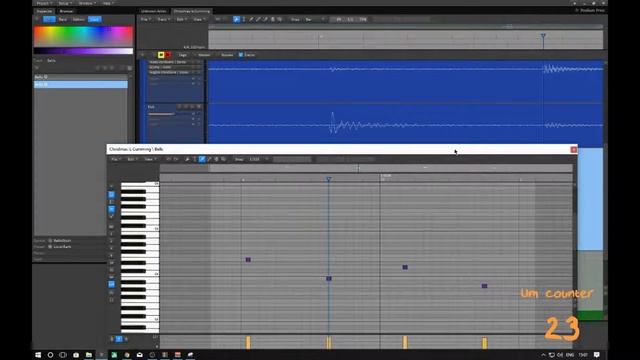Expand the arrangement Track dropdown menu
Image resolution: width=640 pixels, height=360 pixels.
(x=163, y=19)
